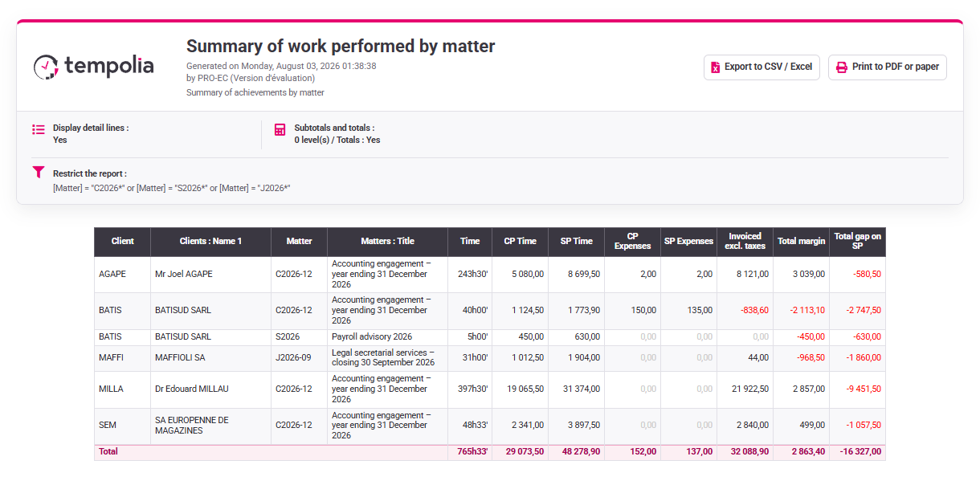Click the Excel file icon in export button
The image size is (980, 485).
[x=714, y=67]
